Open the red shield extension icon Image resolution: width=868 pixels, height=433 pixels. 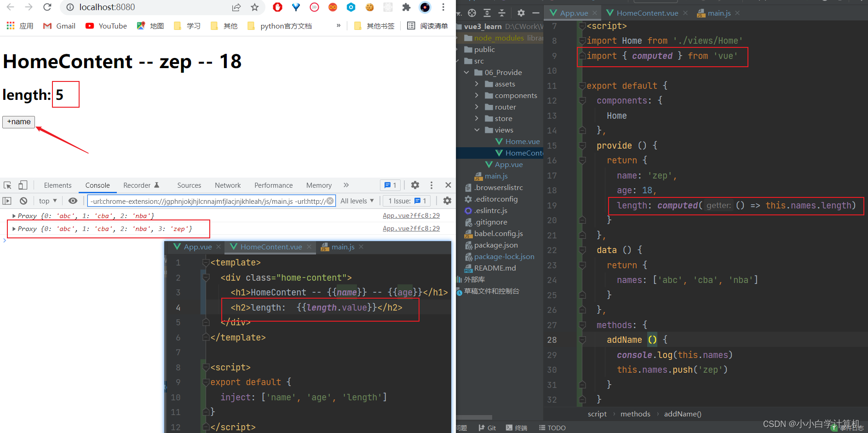pos(277,7)
